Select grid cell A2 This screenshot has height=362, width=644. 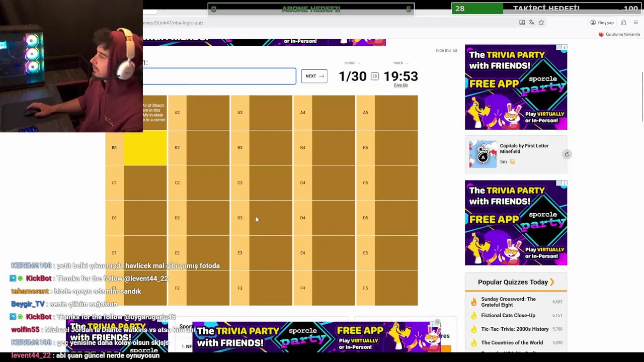[198, 113]
